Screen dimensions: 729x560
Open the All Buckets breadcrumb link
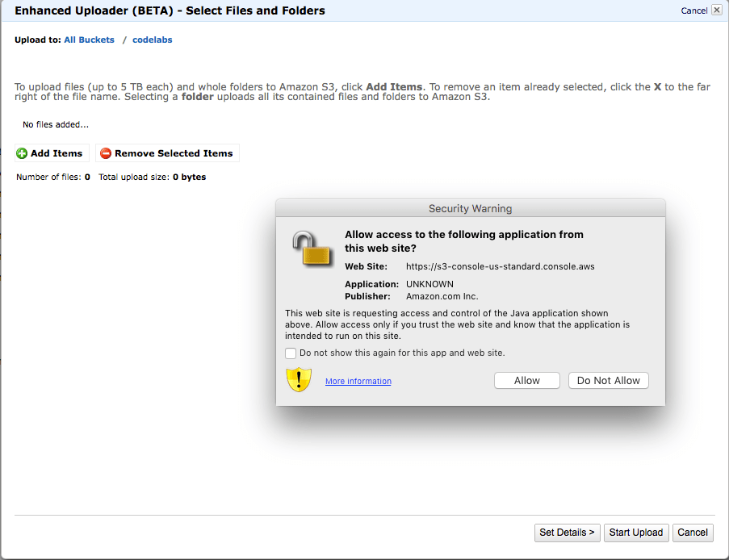click(x=89, y=40)
